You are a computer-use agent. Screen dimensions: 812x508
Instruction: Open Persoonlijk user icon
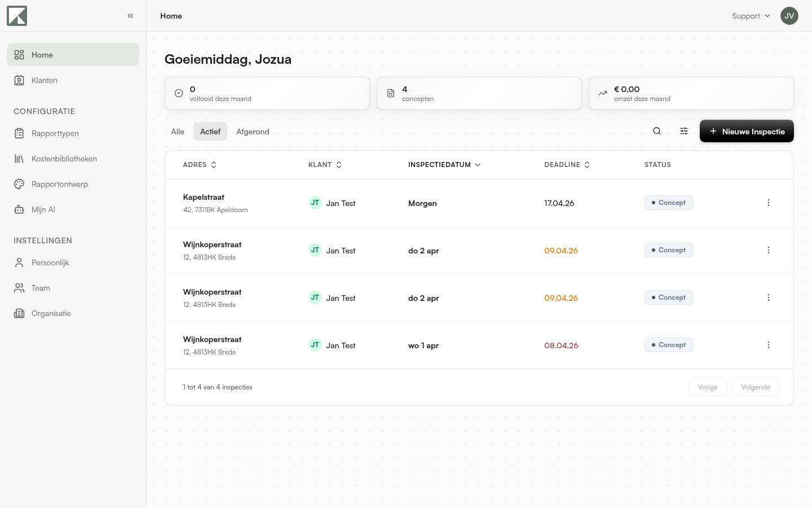19,262
